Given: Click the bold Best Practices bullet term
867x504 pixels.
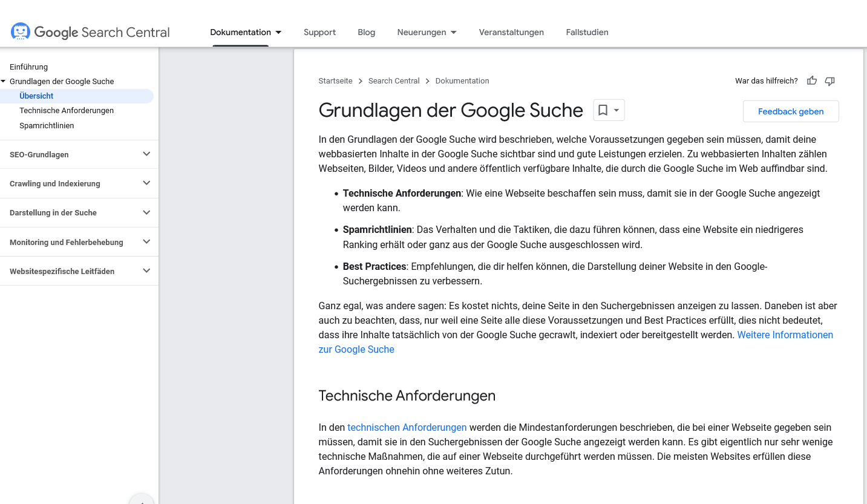Looking at the screenshot, I should coord(375,266).
